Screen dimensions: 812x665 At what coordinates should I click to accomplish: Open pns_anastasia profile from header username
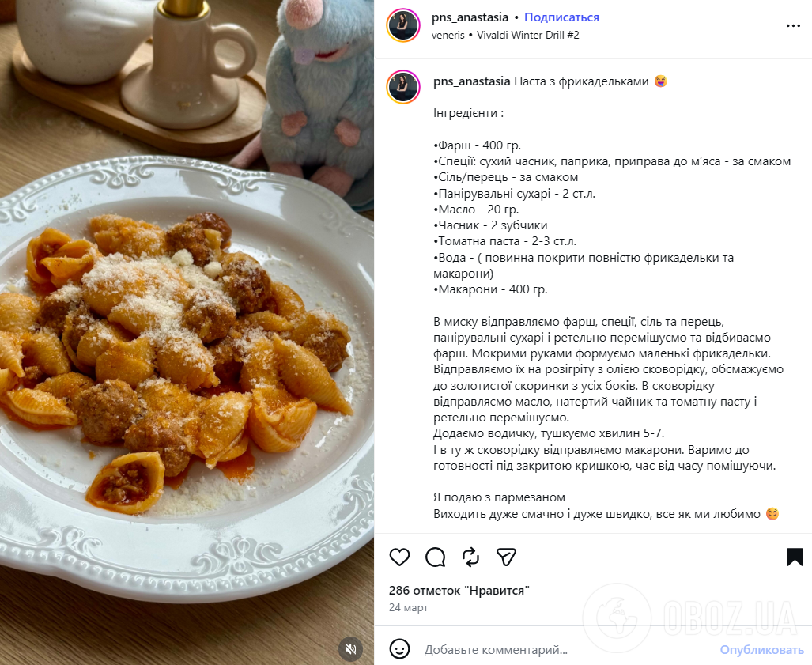[470, 17]
